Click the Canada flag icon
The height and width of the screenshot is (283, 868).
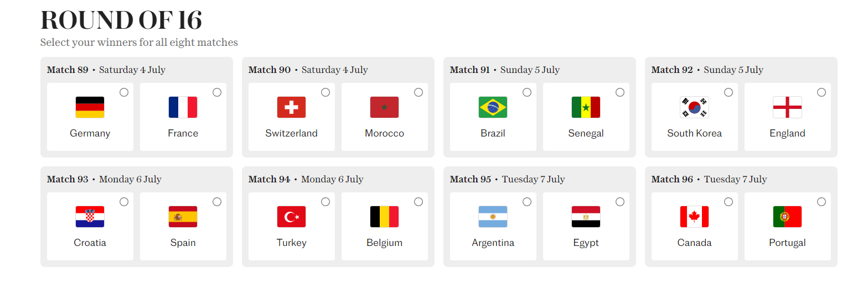click(x=694, y=217)
